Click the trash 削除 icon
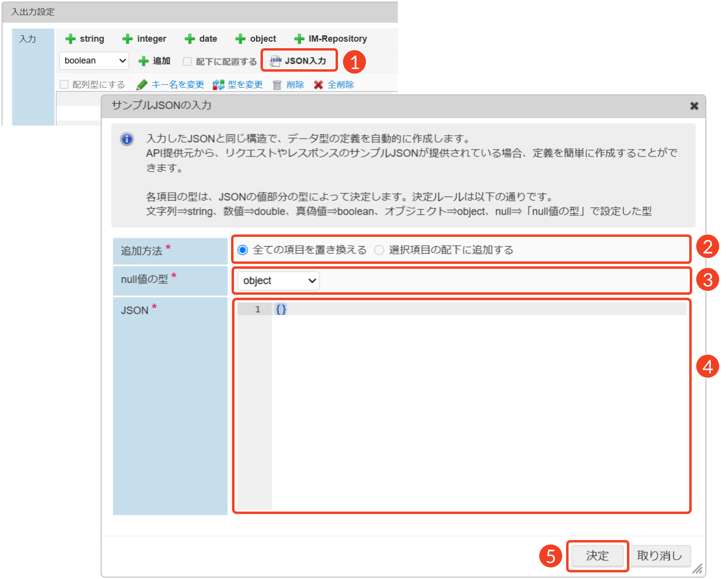 tap(277, 85)
